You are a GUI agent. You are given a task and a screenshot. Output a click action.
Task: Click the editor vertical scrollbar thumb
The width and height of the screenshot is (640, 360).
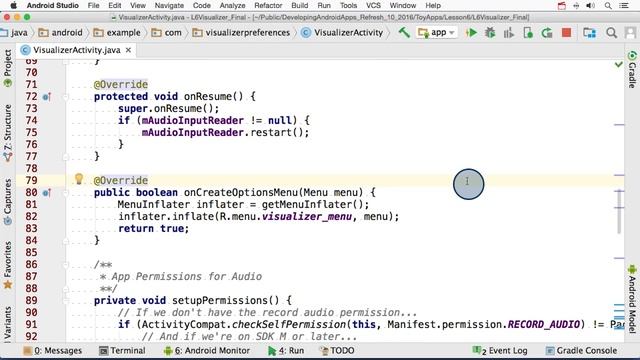point(619,212)
